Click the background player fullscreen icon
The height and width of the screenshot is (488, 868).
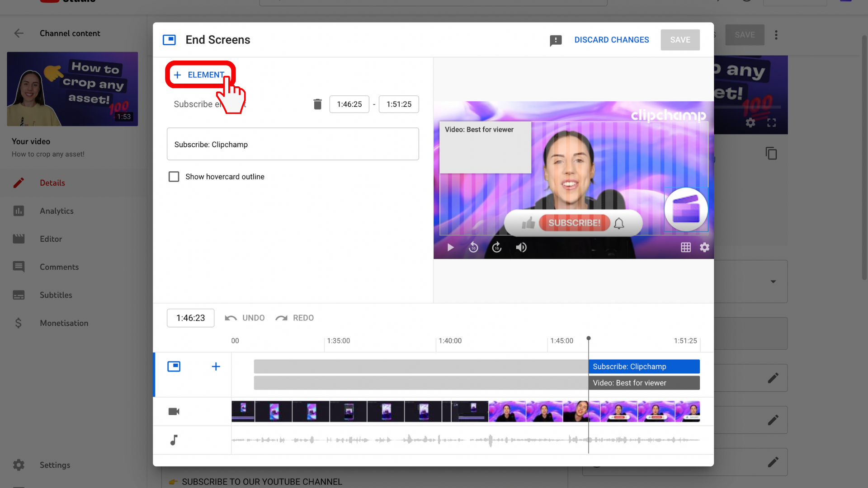[772, 122]
